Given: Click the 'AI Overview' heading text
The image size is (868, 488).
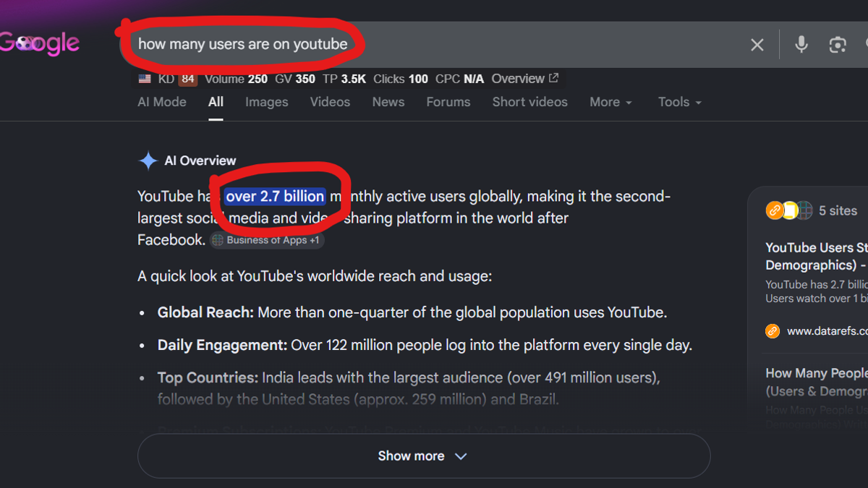Looking at the screenshot, I should [200, 160].
